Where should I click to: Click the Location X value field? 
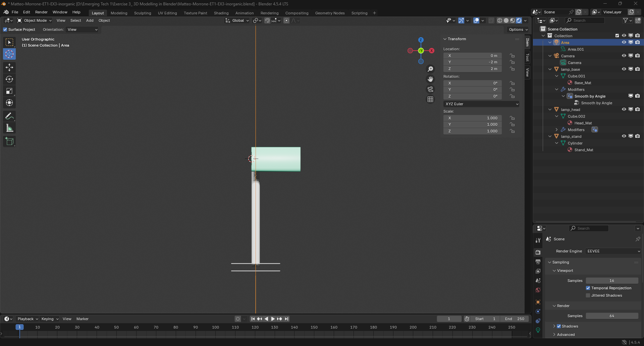[x=472, y=56]
